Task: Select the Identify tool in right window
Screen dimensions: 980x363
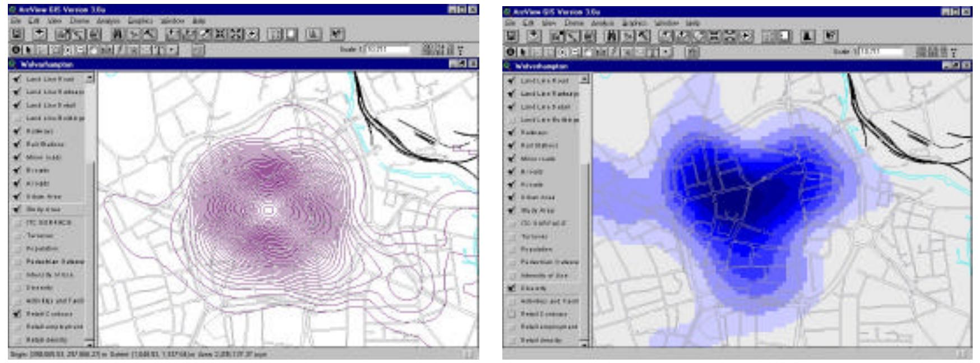Action: [x=511, y=52]
